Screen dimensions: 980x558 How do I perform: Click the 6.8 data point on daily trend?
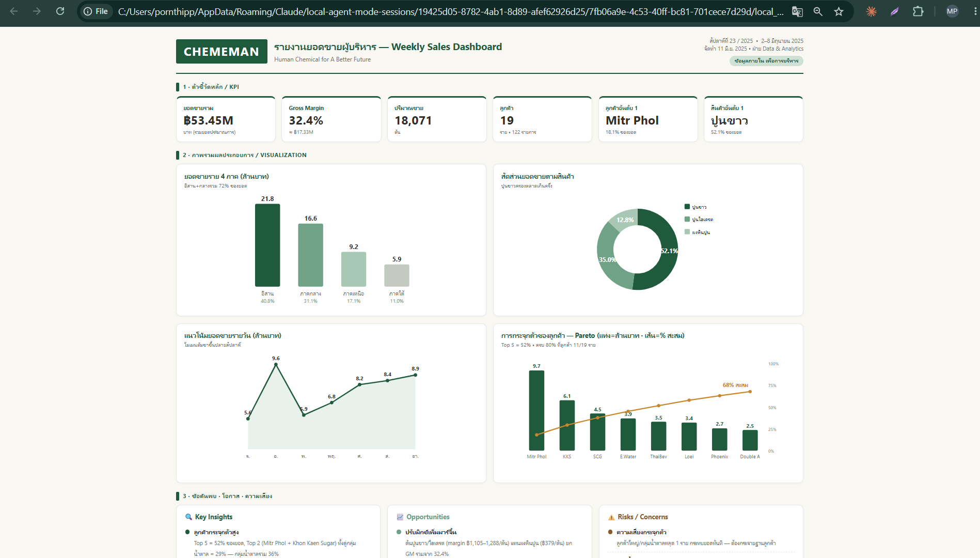331,402
